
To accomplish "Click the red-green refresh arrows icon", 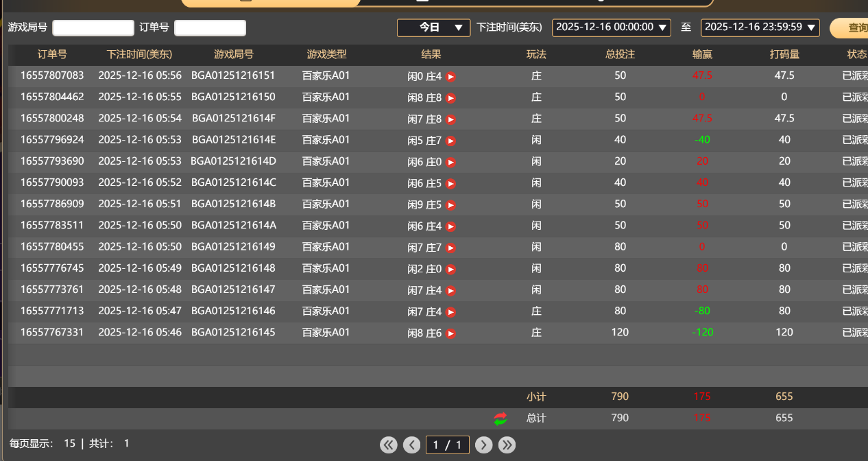I will coord(500,418).
